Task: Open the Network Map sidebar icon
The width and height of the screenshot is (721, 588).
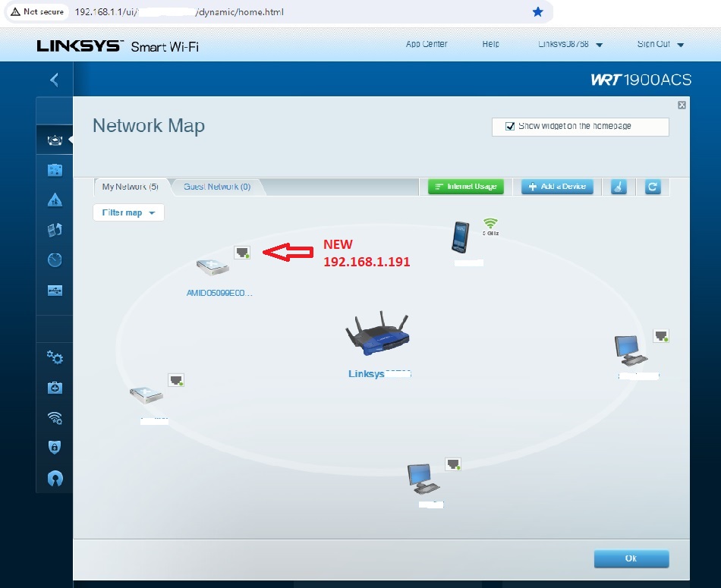Action: click(55, 140)
